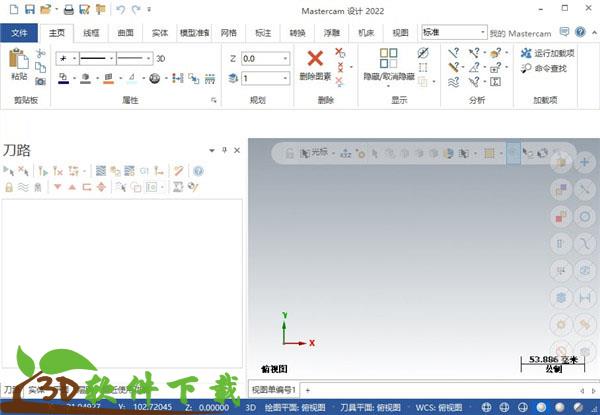Screen dimensions: 600x415
Task: Open the 刀路 panel options dropdown arrow
Action: (212, 151)
